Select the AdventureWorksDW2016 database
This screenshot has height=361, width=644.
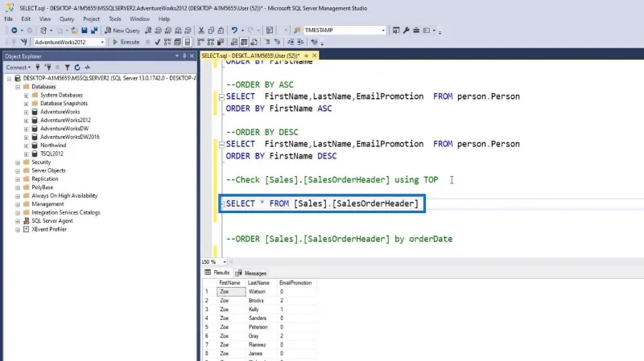[69, 137]
